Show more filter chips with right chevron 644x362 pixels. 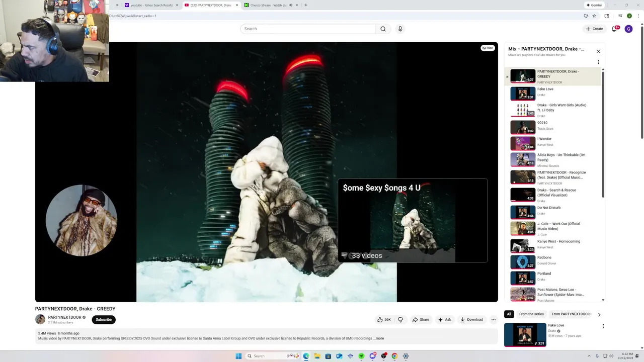coord(599,314)
